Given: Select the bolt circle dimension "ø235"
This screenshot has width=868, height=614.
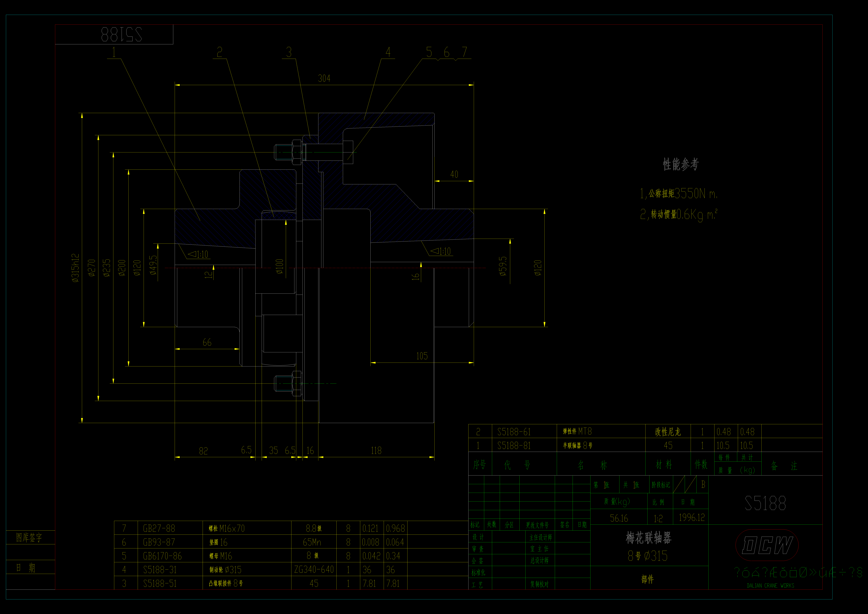Looking at the screenshot, I should pos(107,268).
